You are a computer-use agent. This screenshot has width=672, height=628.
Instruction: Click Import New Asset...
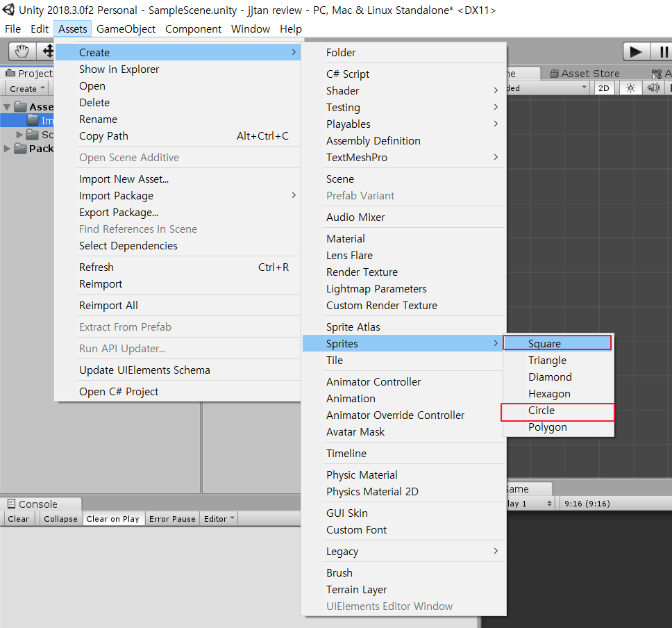(178, 179)
